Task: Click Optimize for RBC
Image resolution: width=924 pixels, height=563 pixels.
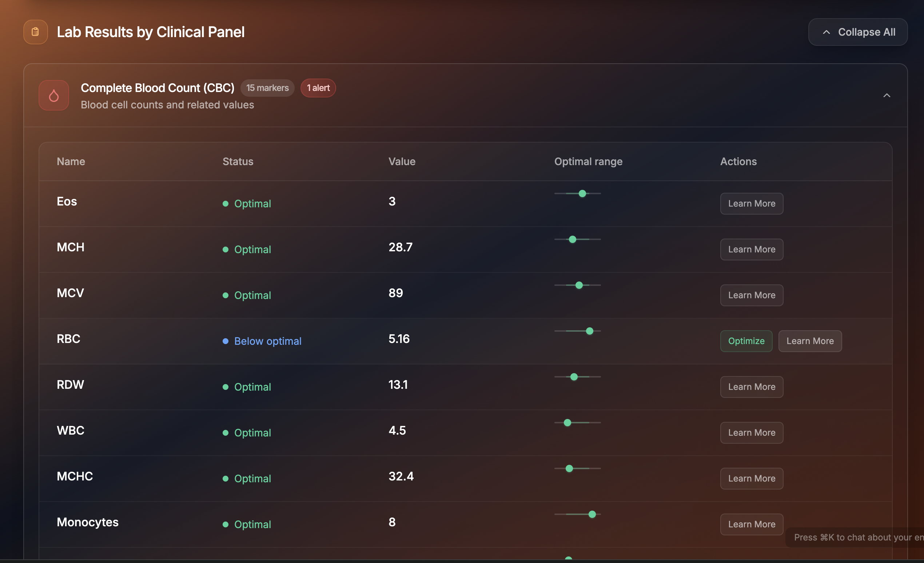Action: click(746, 341)
